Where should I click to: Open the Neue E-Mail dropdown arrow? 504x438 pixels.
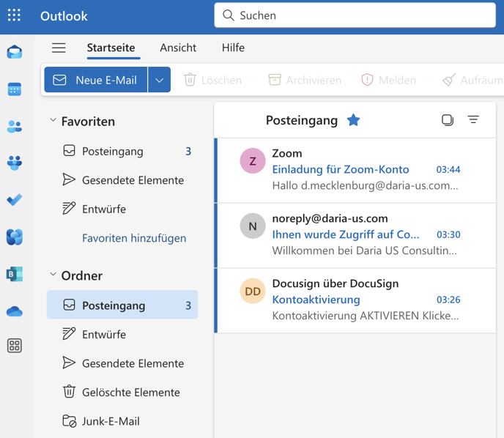[159, 80]
